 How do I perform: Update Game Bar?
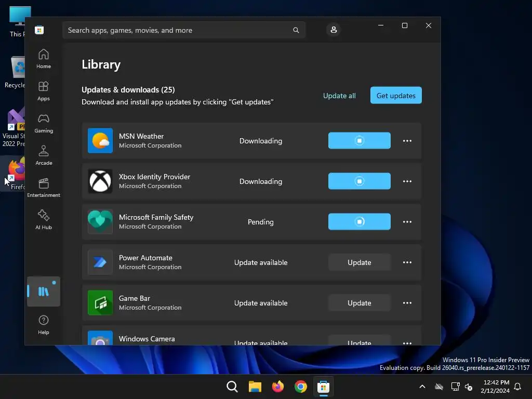(x=360, y=303)
